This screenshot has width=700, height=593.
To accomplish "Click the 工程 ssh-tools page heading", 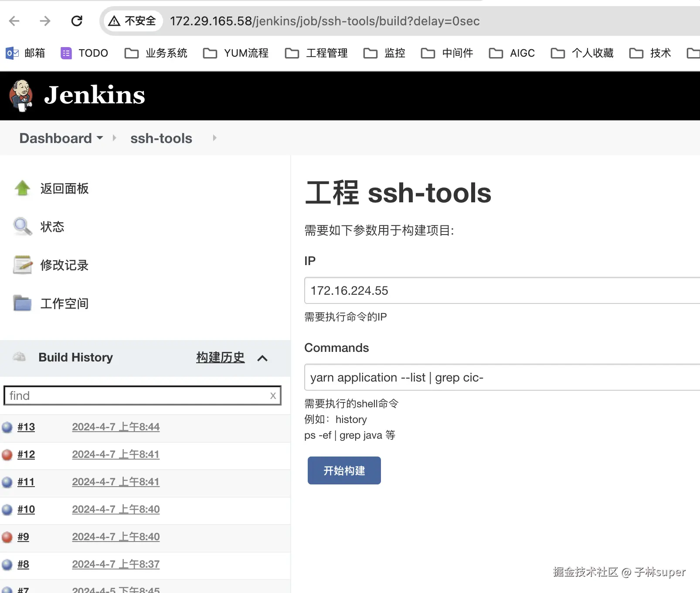I will tap(398, 193).
